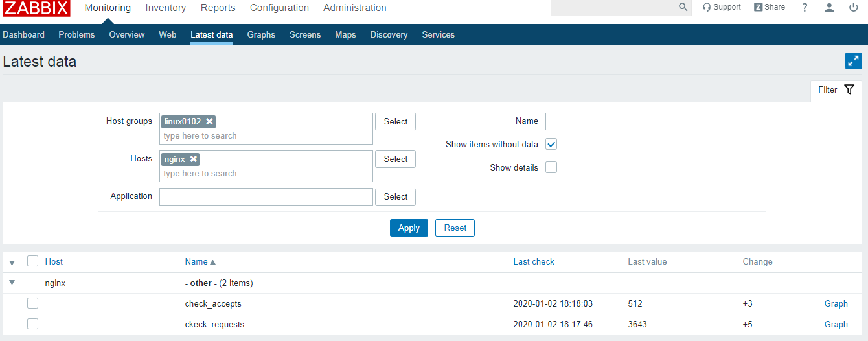Enable the Show details checkbox
This screenshot has width=868, height=341.
[551, 167]
